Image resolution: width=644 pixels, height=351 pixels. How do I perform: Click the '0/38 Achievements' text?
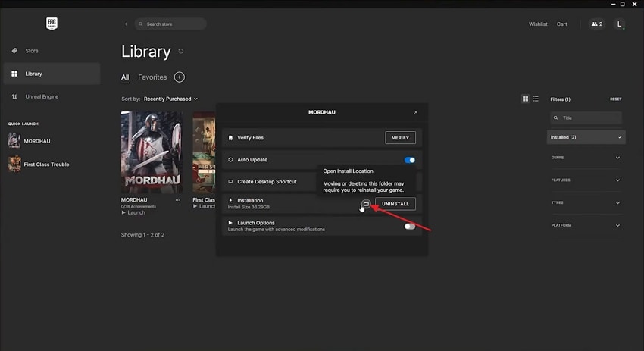click(x=139, y=207)
